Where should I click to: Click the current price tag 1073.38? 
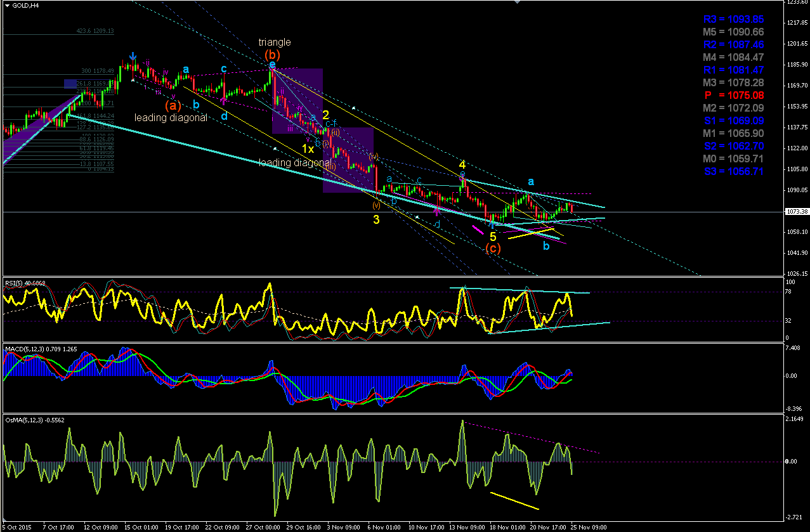[796, 212]
